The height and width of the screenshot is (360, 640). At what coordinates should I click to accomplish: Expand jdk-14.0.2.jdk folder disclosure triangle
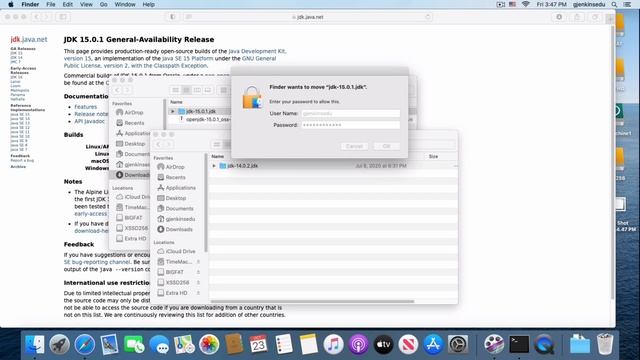click(x=214, y=166)
